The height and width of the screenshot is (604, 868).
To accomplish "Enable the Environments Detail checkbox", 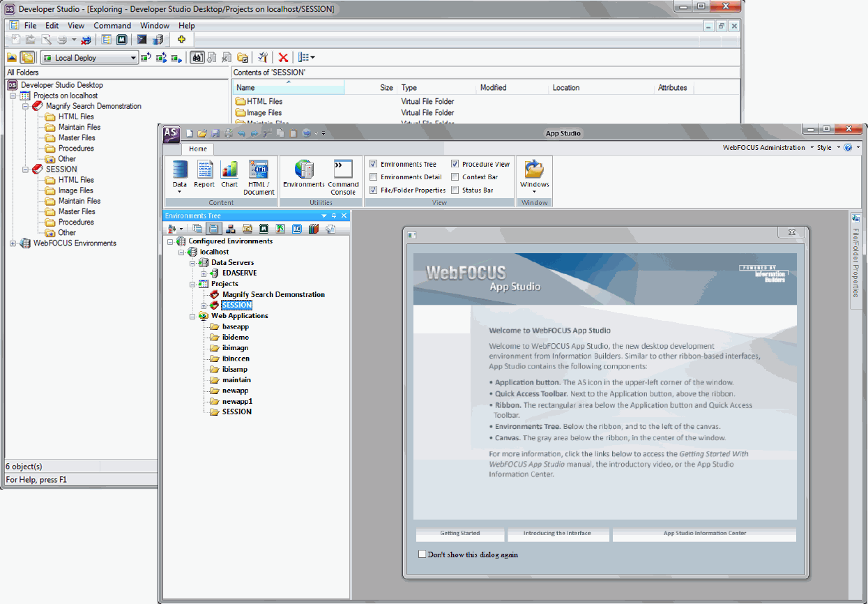I will (374, 177).
